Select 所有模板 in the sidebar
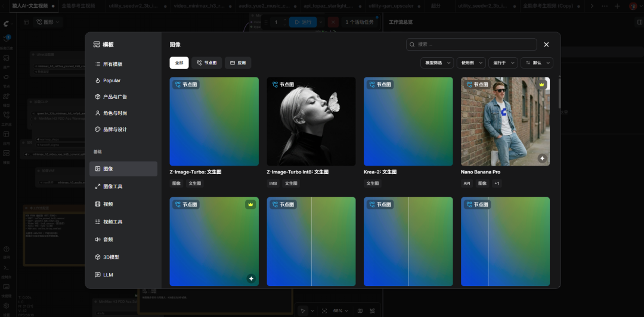 point(123,64)
